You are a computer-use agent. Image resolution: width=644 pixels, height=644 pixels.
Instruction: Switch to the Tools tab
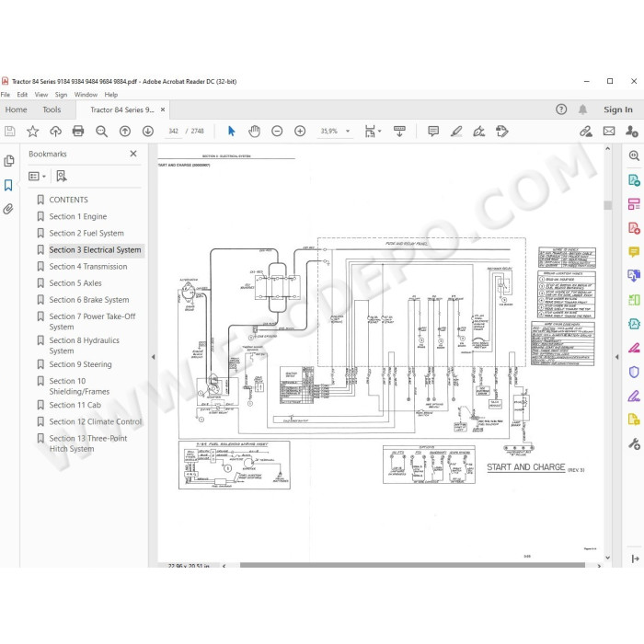point(52,109)
